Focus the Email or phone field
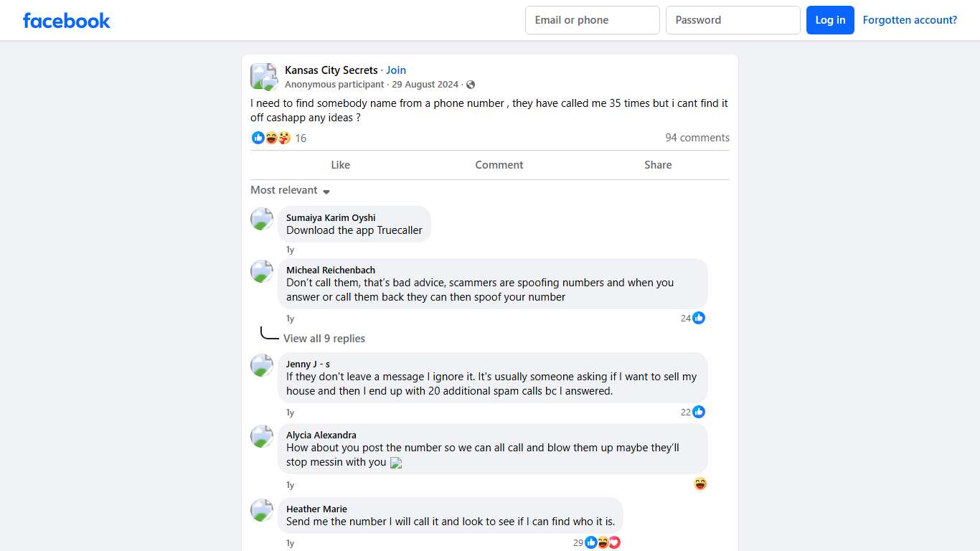This screenshot has width=980, height=551. point(592,20)
